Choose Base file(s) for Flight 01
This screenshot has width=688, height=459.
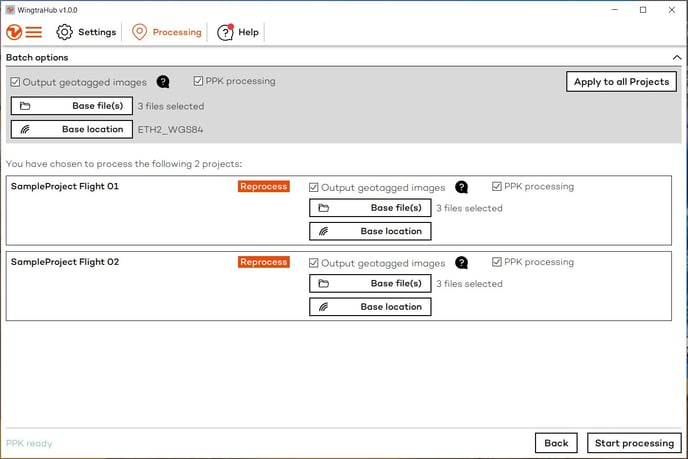(370, 208)
